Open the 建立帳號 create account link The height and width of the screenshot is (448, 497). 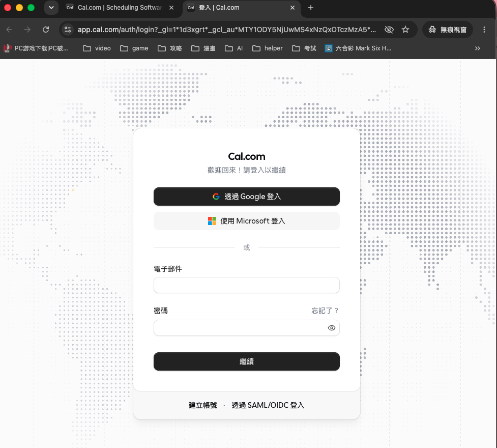pos(203,405)
